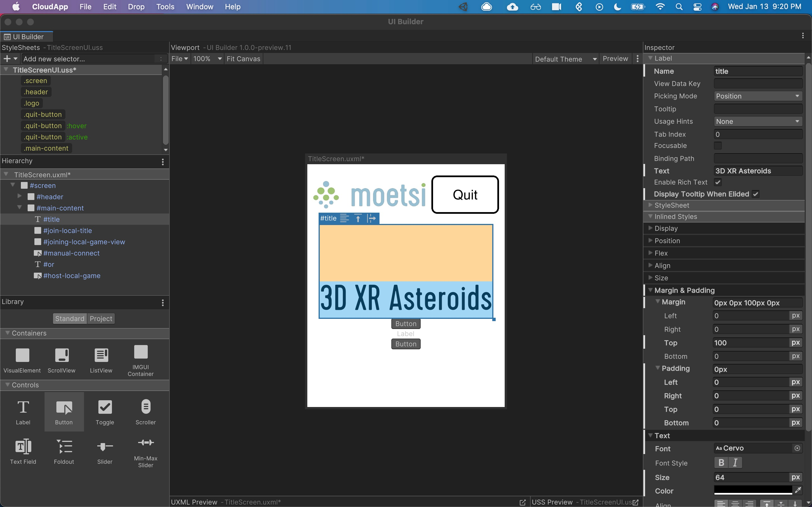This screenshot has height=507, width=812.
Task: Uncheck Display Tooltip When Elided
Action: click(756, 194)
